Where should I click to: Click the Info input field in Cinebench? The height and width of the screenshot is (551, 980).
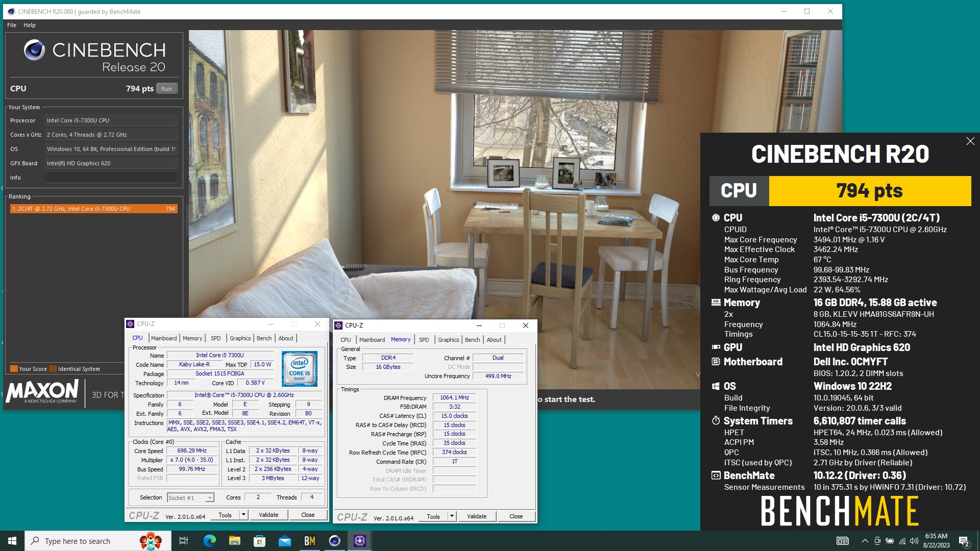111,178
